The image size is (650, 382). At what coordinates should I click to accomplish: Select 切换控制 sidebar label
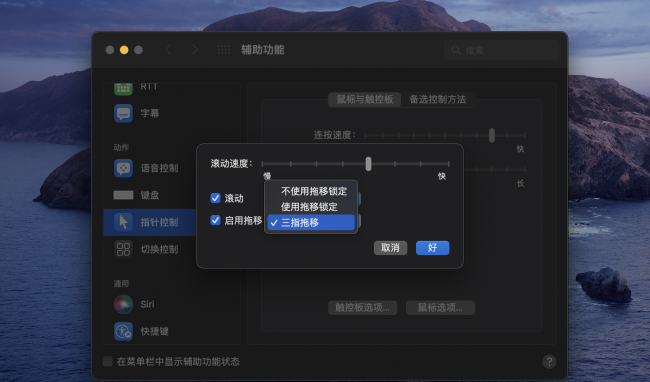159,249
